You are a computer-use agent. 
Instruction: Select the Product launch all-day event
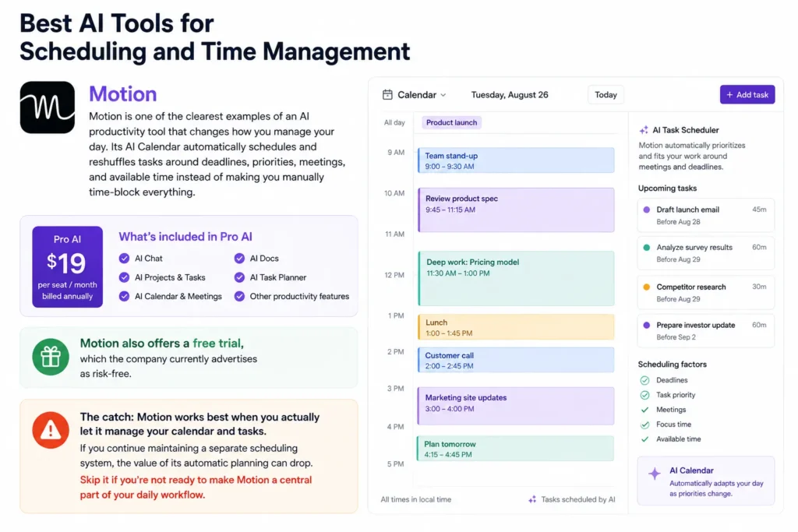click(x=451, y=122)
